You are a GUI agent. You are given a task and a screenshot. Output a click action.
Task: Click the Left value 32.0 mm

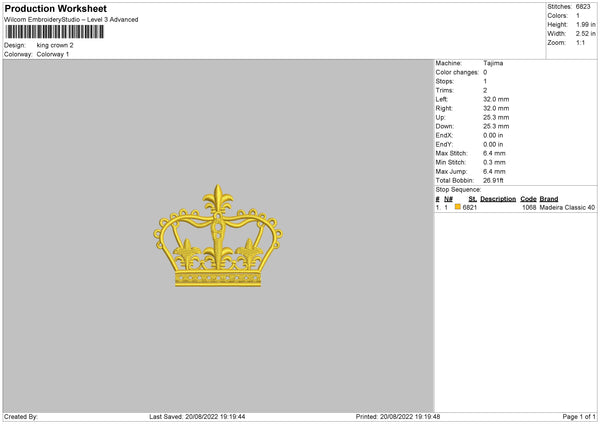pyautogui.click(x=496, y=99)
